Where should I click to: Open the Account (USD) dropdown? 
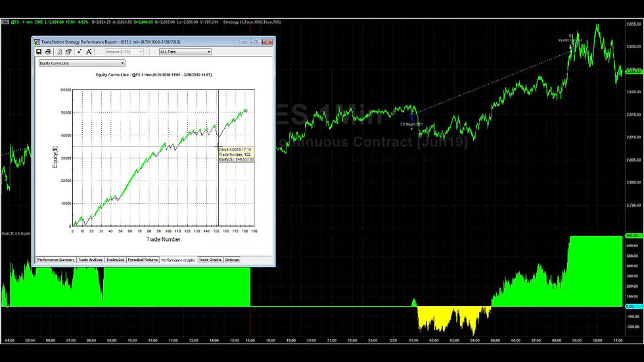click(x=124, y=52)
